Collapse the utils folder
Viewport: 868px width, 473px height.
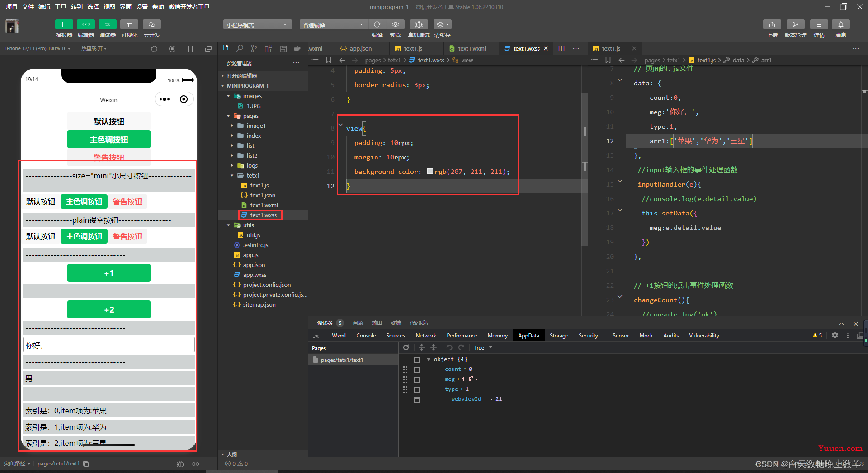click(228, 225)
